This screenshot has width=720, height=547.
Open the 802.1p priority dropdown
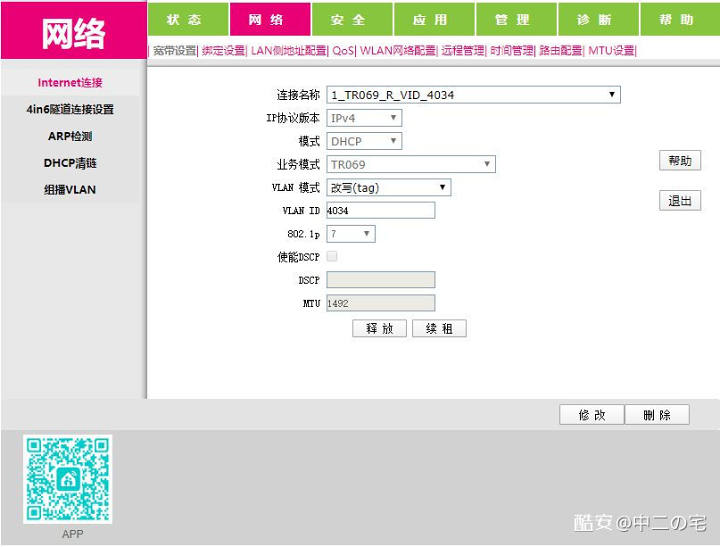coord(351,233)
